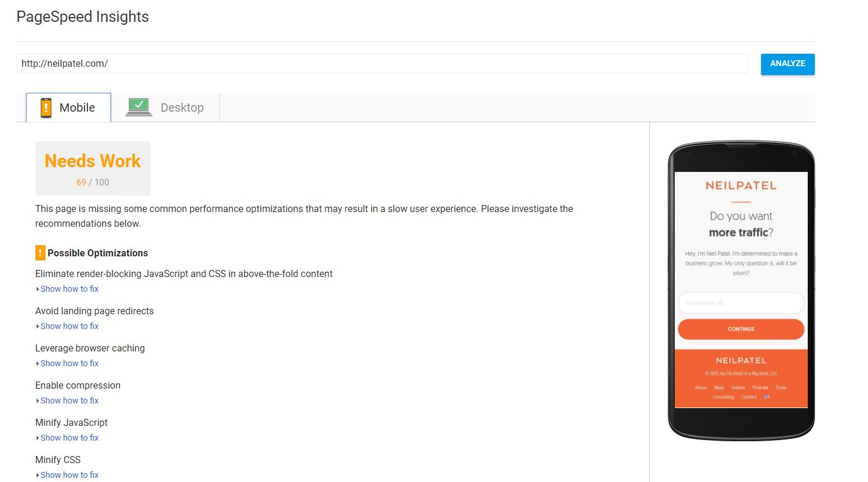
Task: Click the Eliminate render-blocking rule title
Action: (184, 274)
